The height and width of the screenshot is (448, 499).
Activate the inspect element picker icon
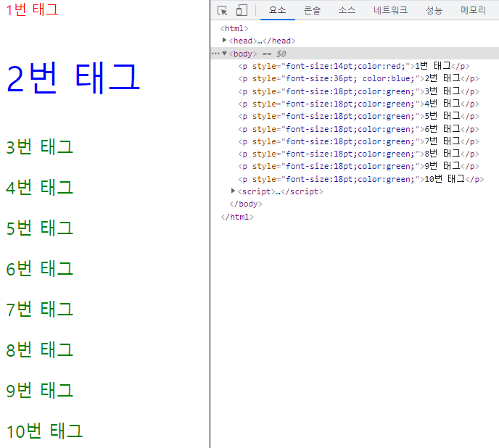(222, 10)
